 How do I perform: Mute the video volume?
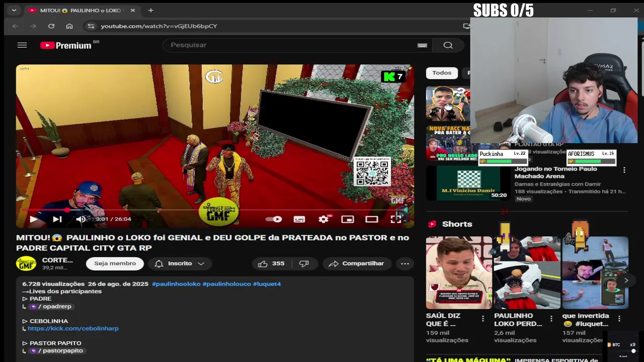click(x=80, y=219)
